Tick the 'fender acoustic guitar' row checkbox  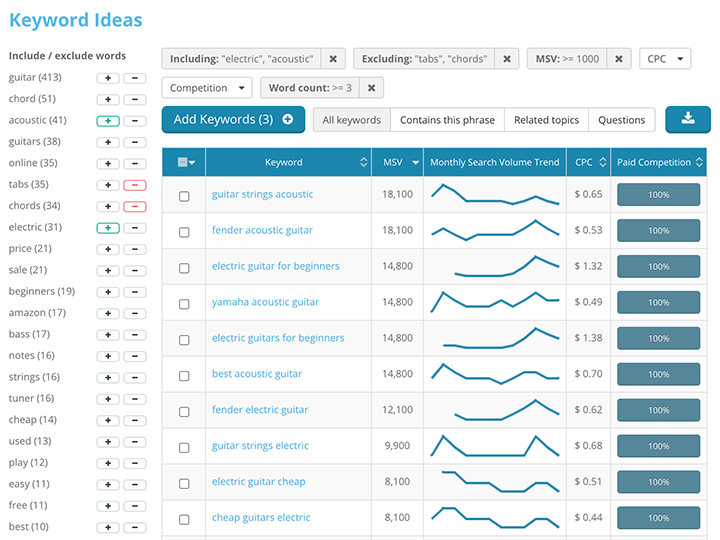point(184,231)
